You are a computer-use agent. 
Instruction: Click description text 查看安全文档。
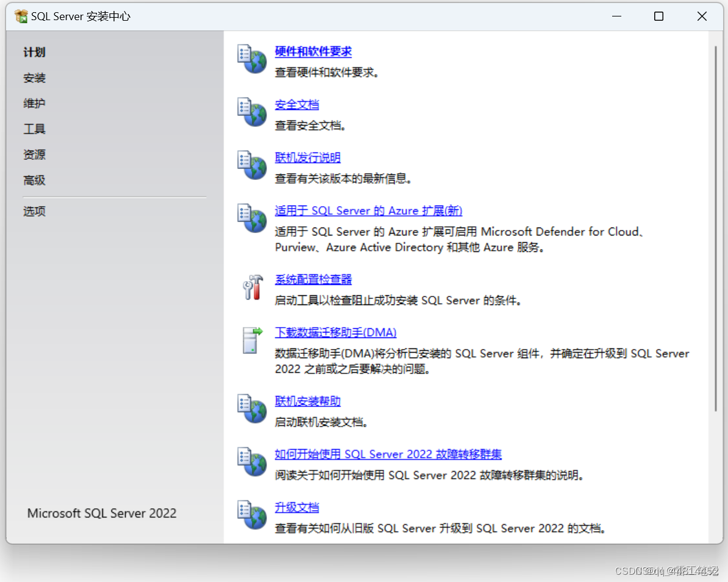pyautogui.click(x=310, y=126)
